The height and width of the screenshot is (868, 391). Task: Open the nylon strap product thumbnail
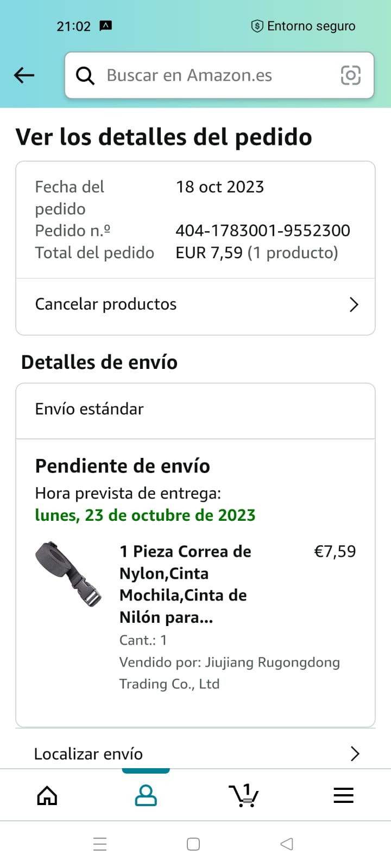(x=68, y=573)
